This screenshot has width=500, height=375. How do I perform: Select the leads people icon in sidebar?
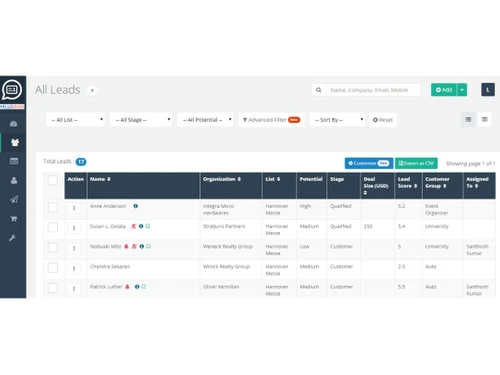[x=15, y=143]
